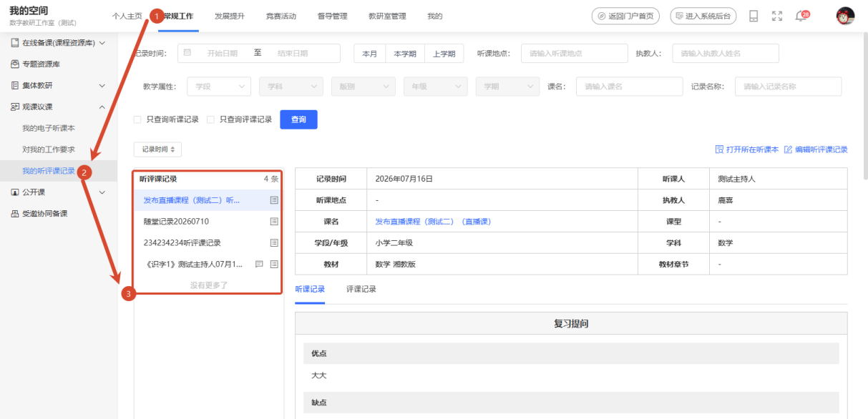The image size is (868, 419).
Task: Select the 听课记录 tab
Action: pos(310,290)
